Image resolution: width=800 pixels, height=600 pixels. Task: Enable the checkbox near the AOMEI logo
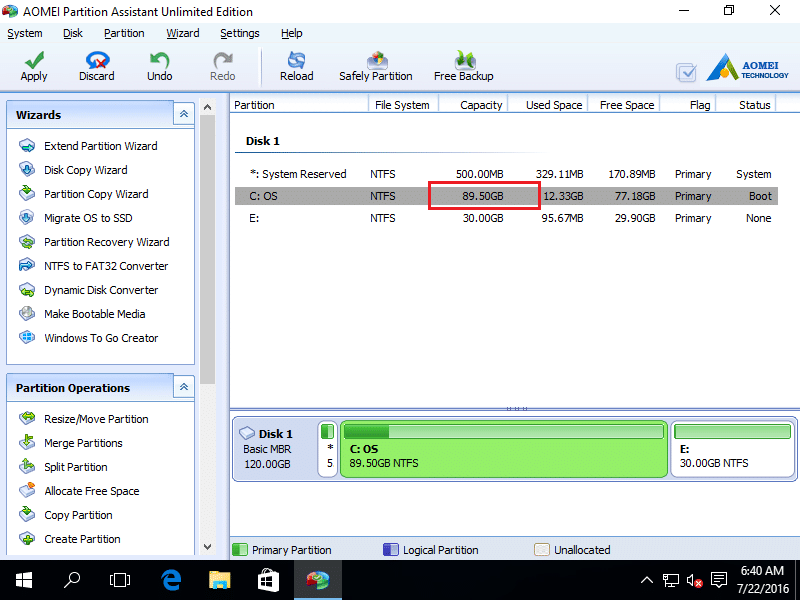(x=686, y=72)
